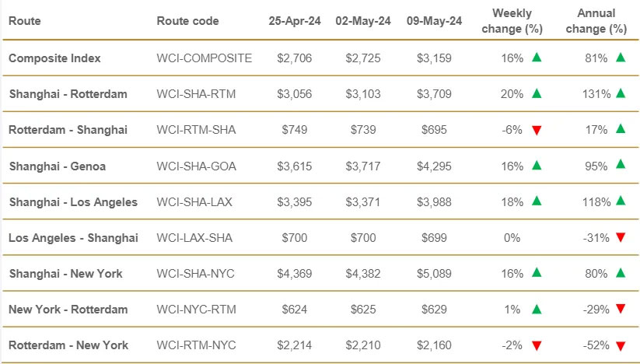Click the Weekly change (%) header
Viewport: 640px width, 364px height.
[x=512, y=21]
